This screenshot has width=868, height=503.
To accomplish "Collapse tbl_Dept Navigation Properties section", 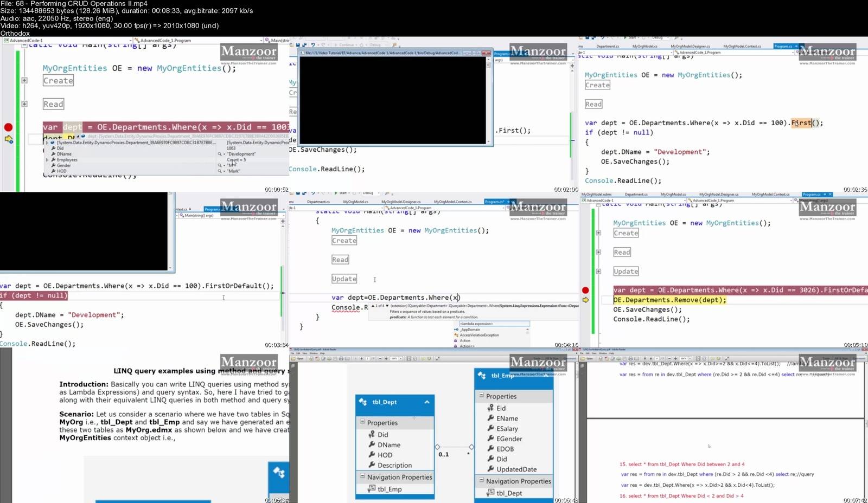I will [362, 476].
